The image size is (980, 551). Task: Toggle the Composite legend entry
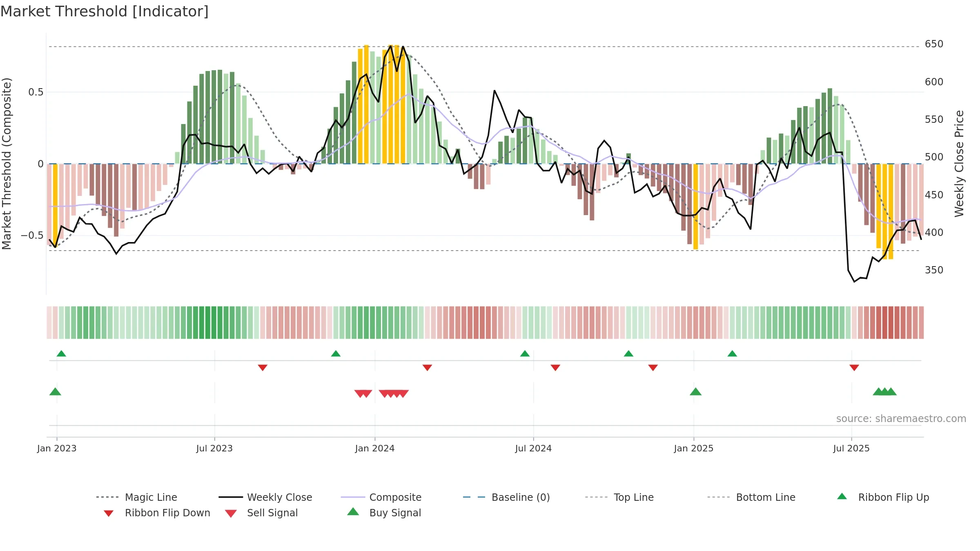[381, 497]
